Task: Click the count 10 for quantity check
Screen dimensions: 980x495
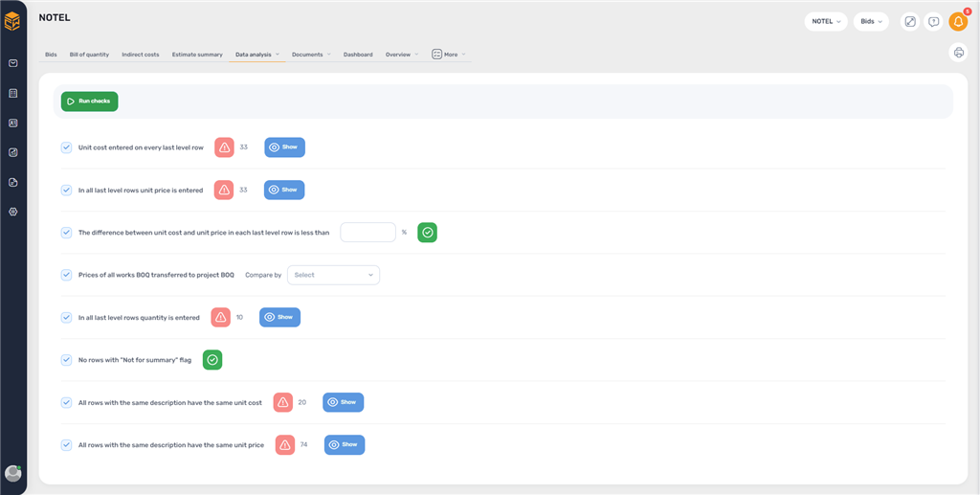Action: 239,318
